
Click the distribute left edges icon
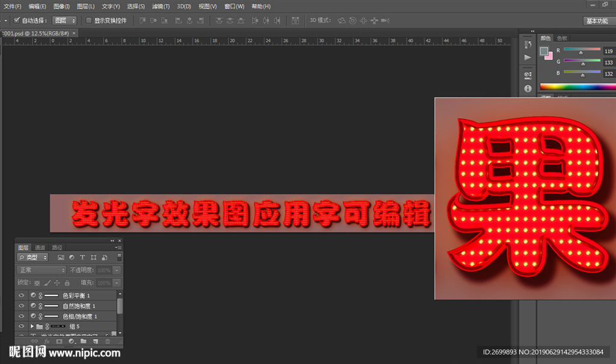coord(255,20)
